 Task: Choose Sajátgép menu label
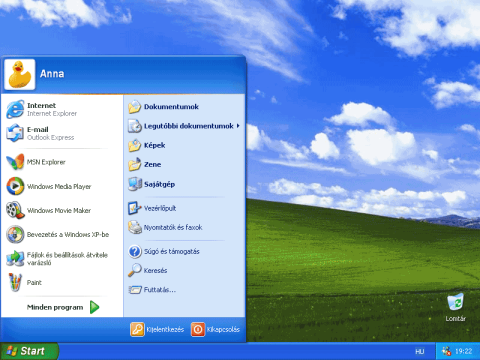pyautogui.click(x=159, y=184)
